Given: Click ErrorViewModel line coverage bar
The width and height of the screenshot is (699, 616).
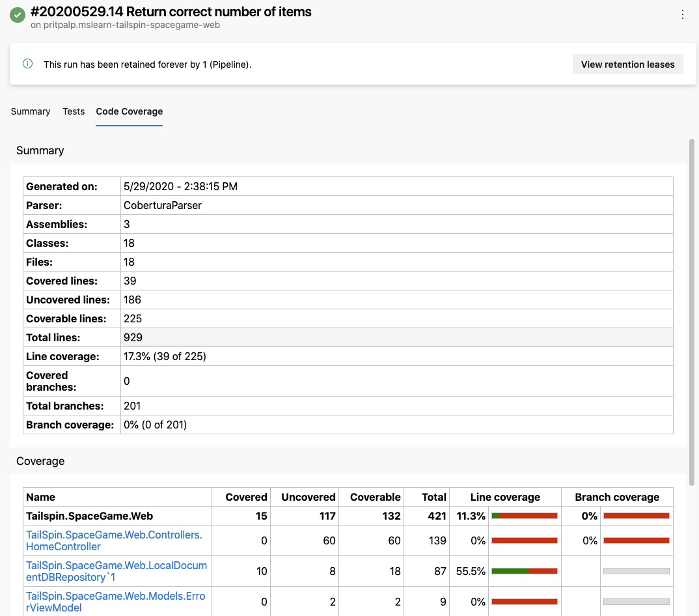Looking at the screenshot, I should click(525, 602).
